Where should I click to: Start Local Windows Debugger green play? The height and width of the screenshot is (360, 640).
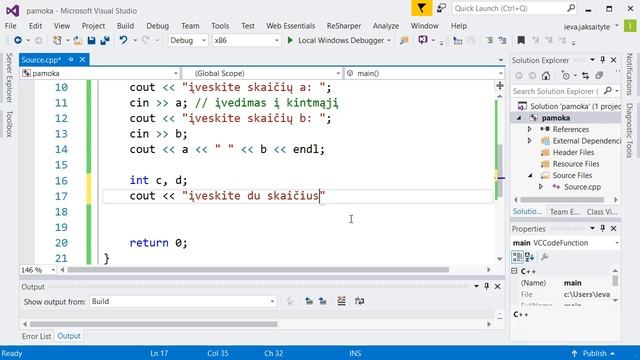[x=290, y=40]
